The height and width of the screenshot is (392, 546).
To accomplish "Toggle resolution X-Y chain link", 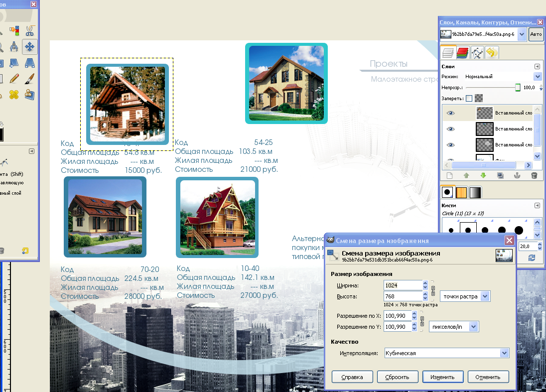I will point(422,321).
